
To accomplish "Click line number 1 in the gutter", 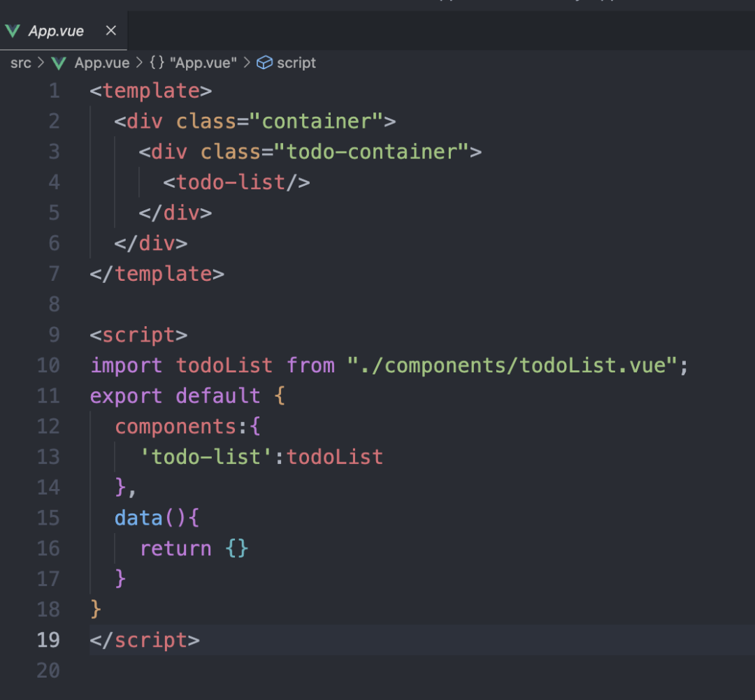I will 54,91.
